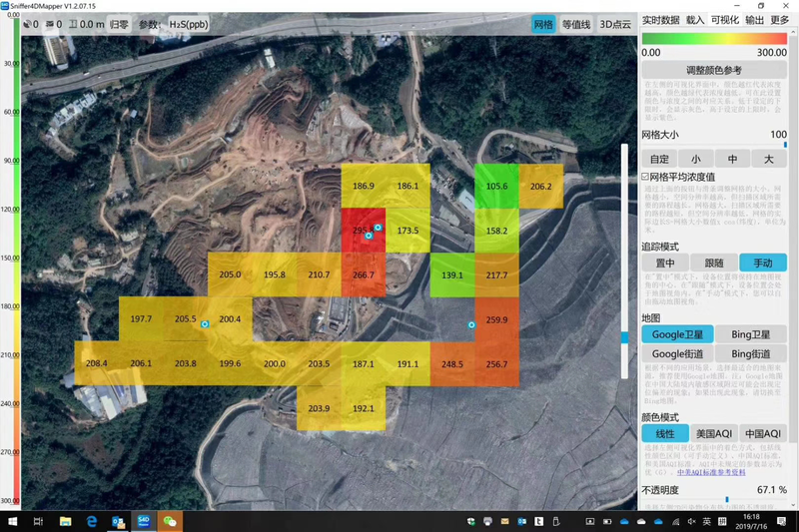Screen dimensions: 799x532
Task: Set grid size to 自定
Action: [x=659, y=159]
